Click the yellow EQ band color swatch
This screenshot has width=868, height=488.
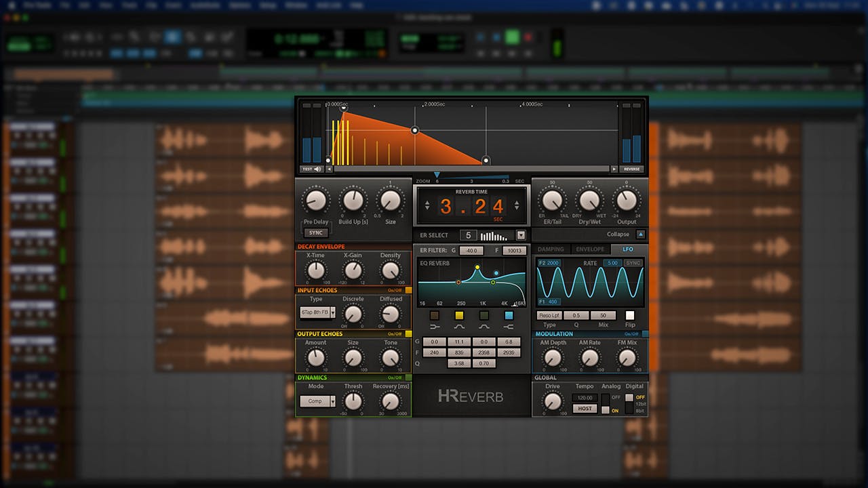459,316
